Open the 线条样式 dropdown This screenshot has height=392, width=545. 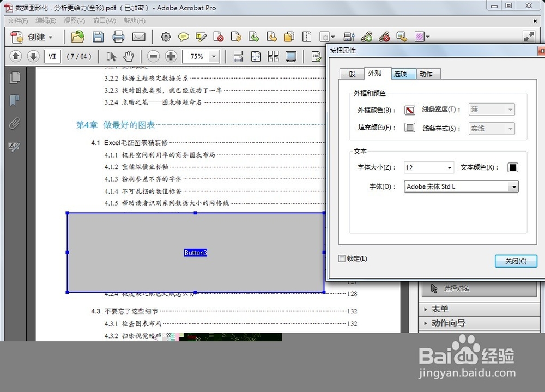(x=492, y=129)
